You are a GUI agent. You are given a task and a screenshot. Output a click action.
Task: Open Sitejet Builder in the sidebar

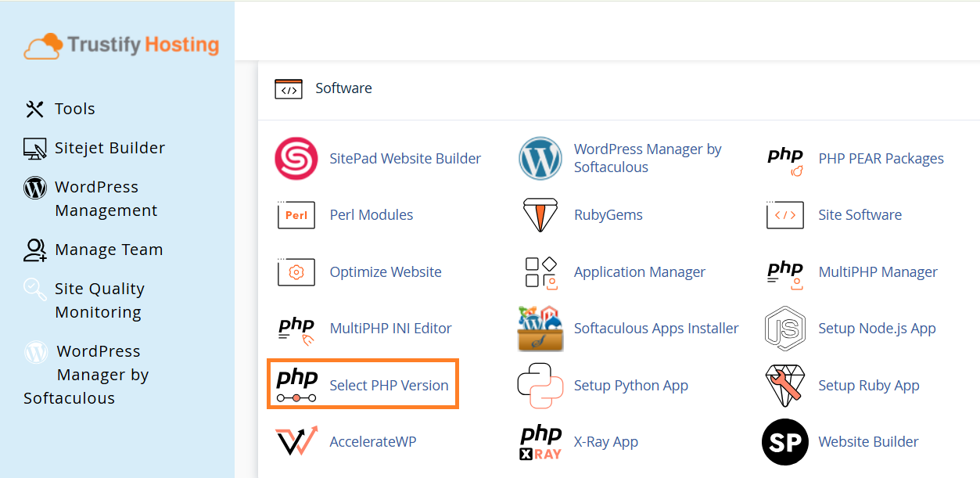pyautogui.click(x=109, y=148)
